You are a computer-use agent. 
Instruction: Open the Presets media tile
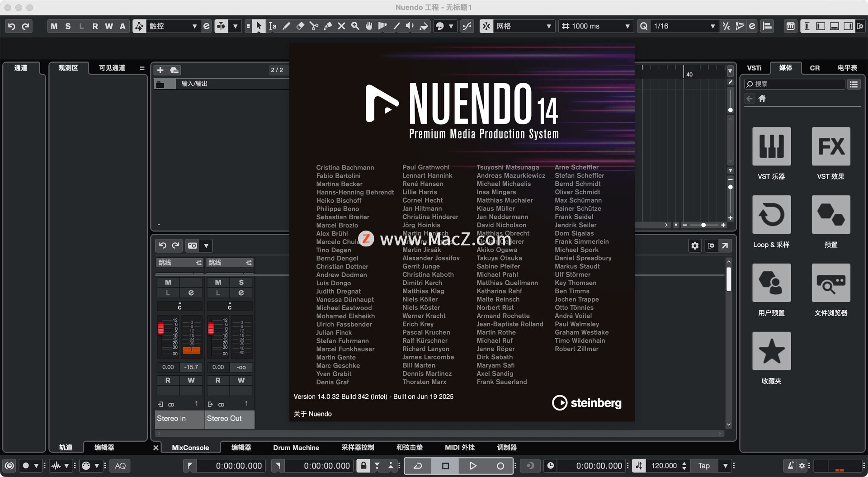pos(831,214)
